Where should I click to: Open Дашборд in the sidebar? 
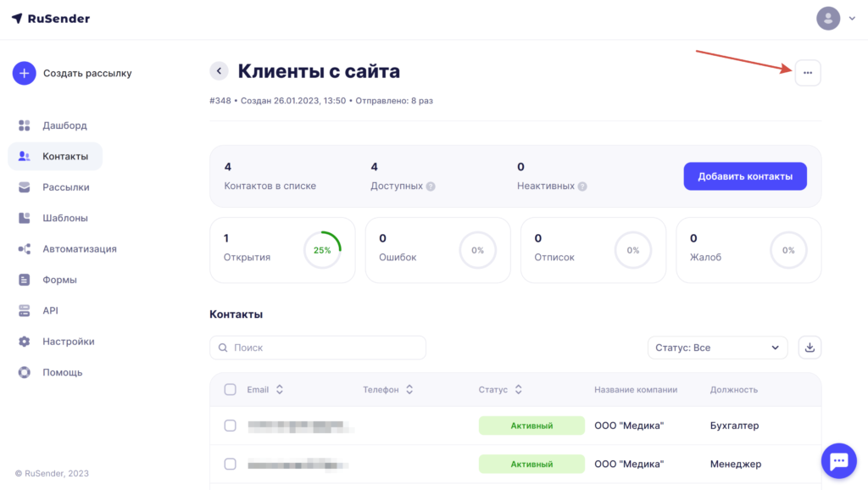pyautogui.click(x=64, y=125)
